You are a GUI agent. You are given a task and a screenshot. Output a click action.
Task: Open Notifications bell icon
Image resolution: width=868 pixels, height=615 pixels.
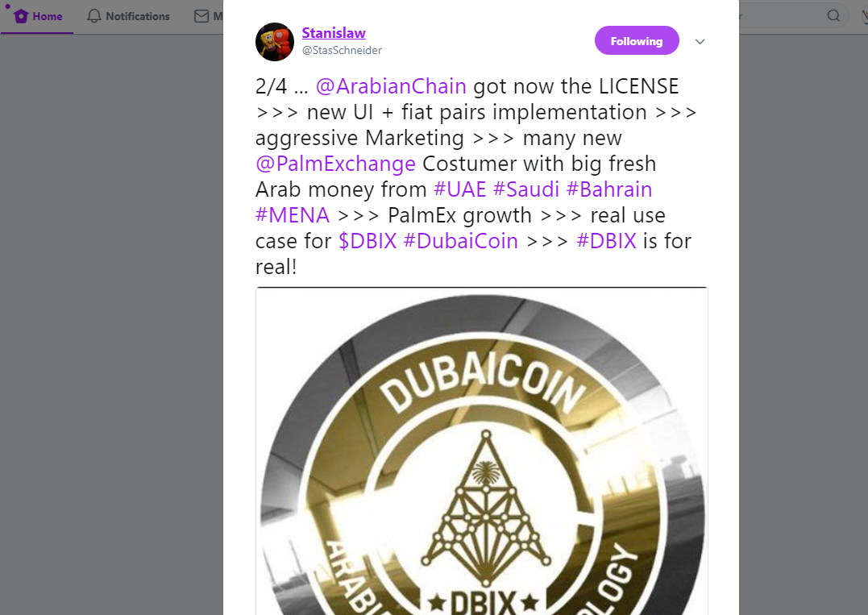coord(94,16)
